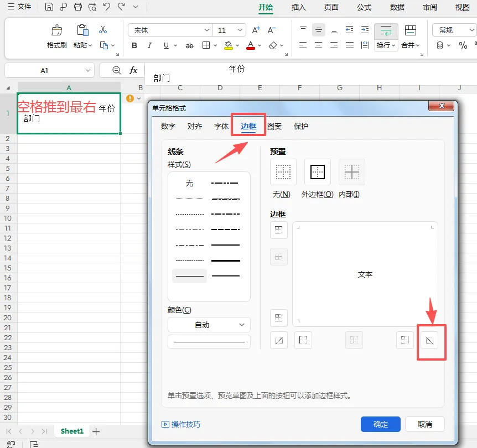Switch to the 数据 ribbon tab
Image resolution: width=477 pixels, height=448 pixels.
(397, 7)
